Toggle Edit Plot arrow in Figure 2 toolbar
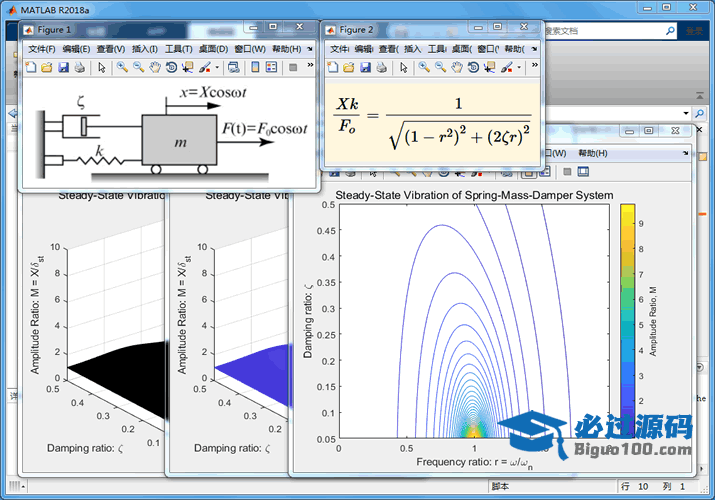 point(404,67)
